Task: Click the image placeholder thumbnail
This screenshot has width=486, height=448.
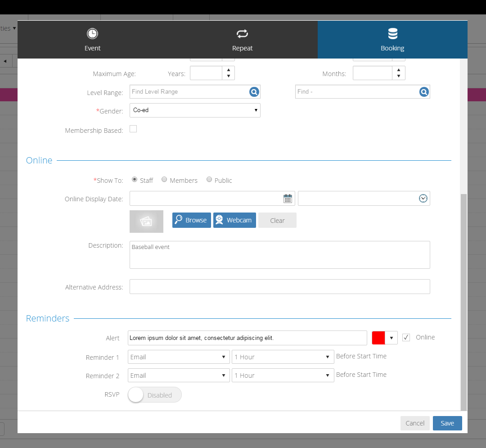Action: (x=146, y=222)
